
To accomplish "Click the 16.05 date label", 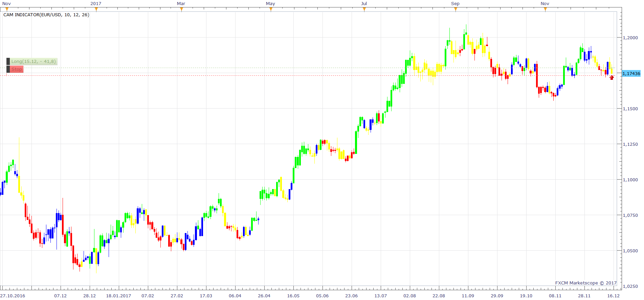I will (x=293, y=296).
